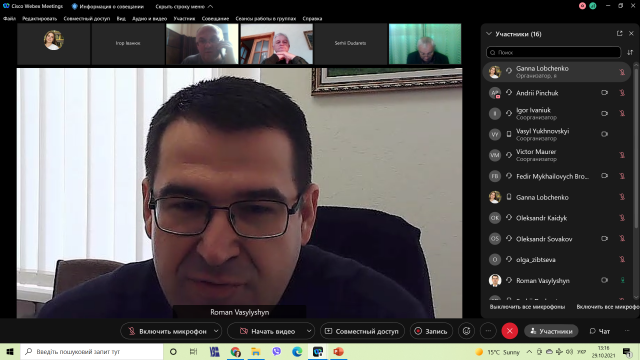Click Victor Maurer's muted microphone icon
640x360 pixels.
click(x=622, y=155)
